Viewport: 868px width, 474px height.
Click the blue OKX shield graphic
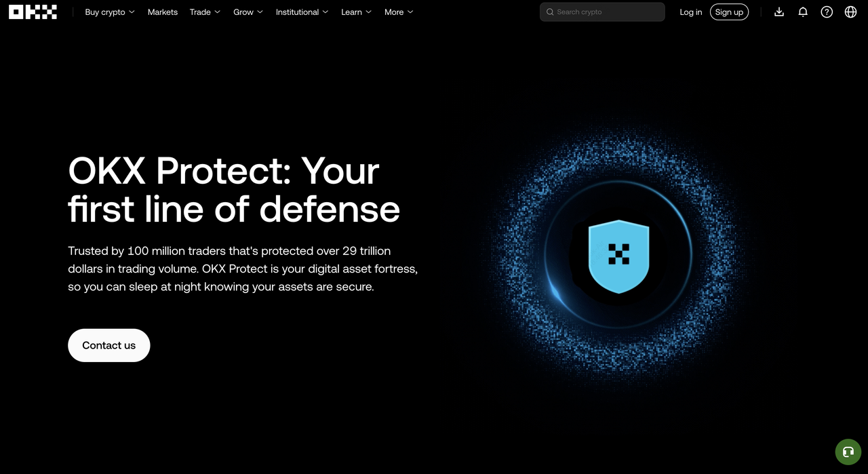(618, 256)
